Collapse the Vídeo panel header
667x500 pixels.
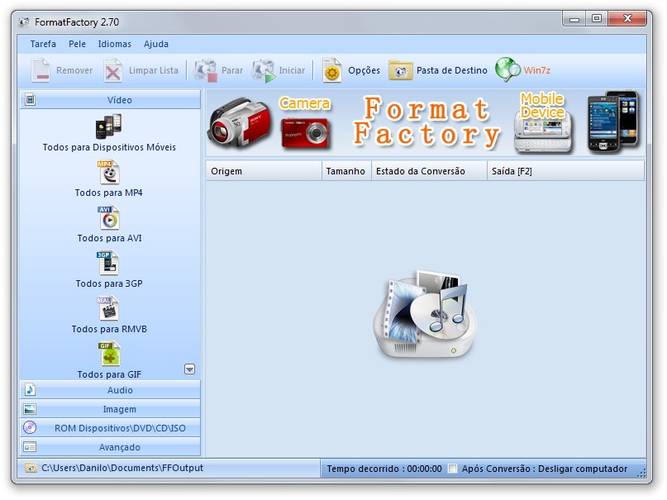(x=110, y=100)
